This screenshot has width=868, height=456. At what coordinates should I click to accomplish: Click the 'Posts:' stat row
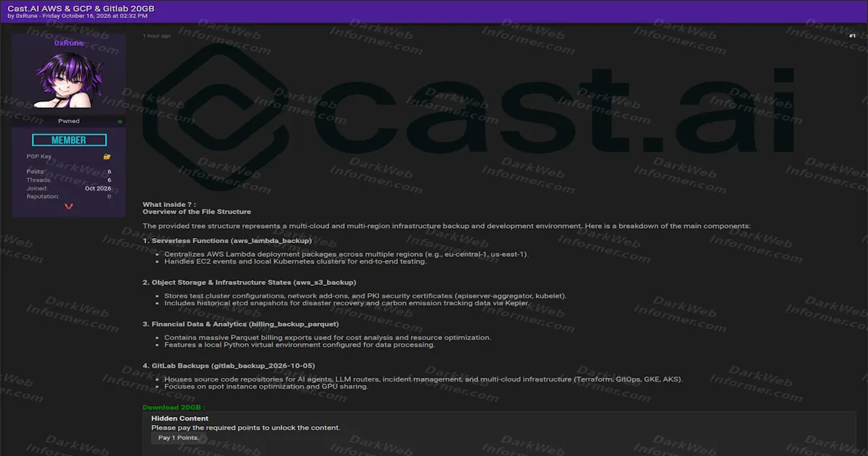tap(69, 172)
